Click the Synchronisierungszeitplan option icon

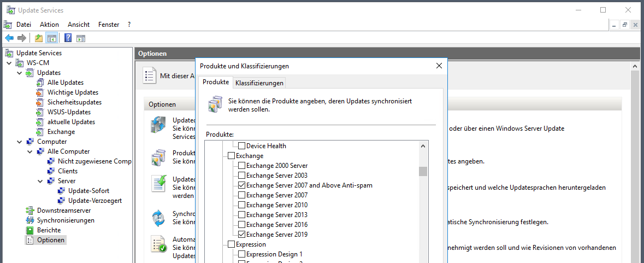tap(158, 218)
